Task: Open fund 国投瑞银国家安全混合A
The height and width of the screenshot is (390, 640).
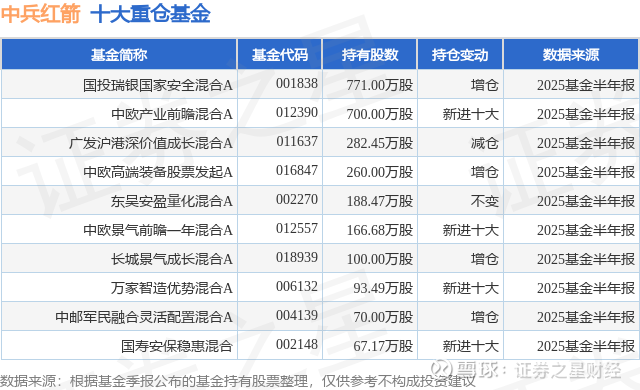Action: 158,85
